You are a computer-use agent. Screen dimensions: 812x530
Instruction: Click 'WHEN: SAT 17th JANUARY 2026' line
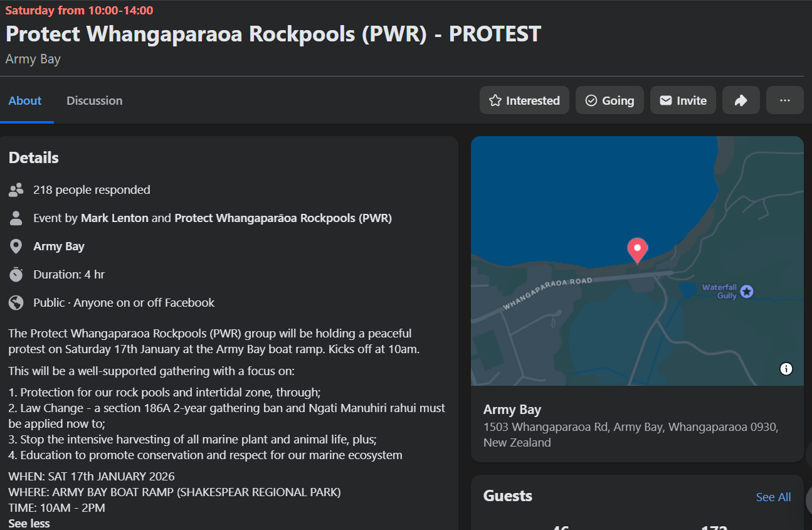[x=92, y=476]
